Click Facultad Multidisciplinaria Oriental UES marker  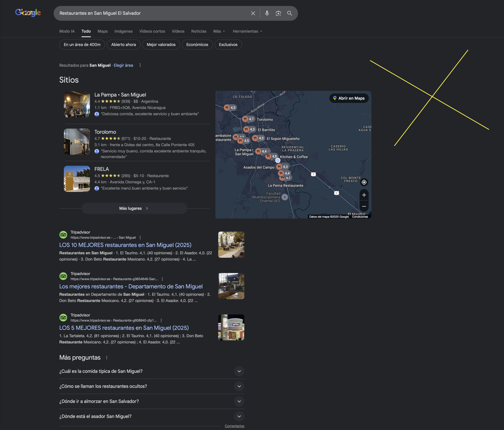285,197
